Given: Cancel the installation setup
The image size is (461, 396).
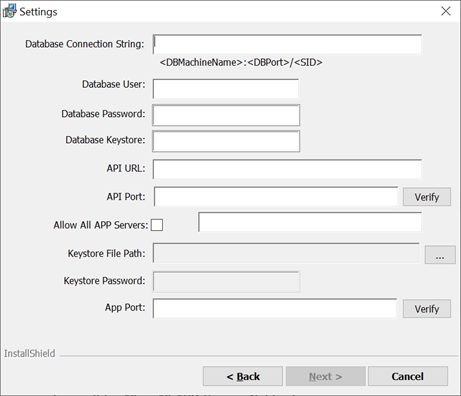Looking at the screenshot, I should click(x=408, y=376).
